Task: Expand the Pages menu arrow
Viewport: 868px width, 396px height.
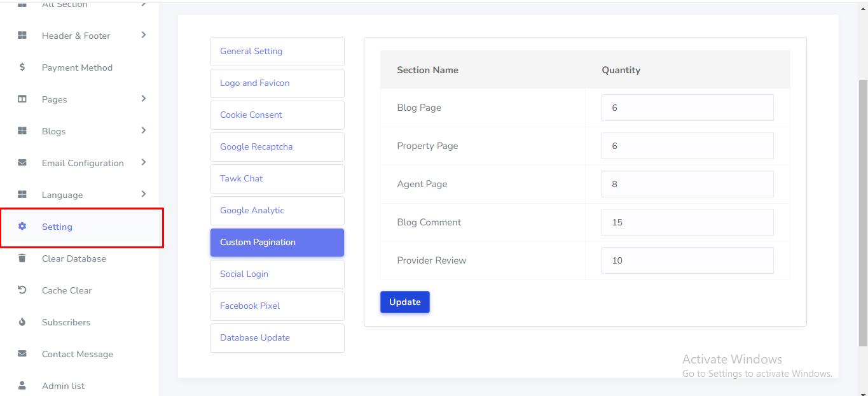Action: (144, 99)
